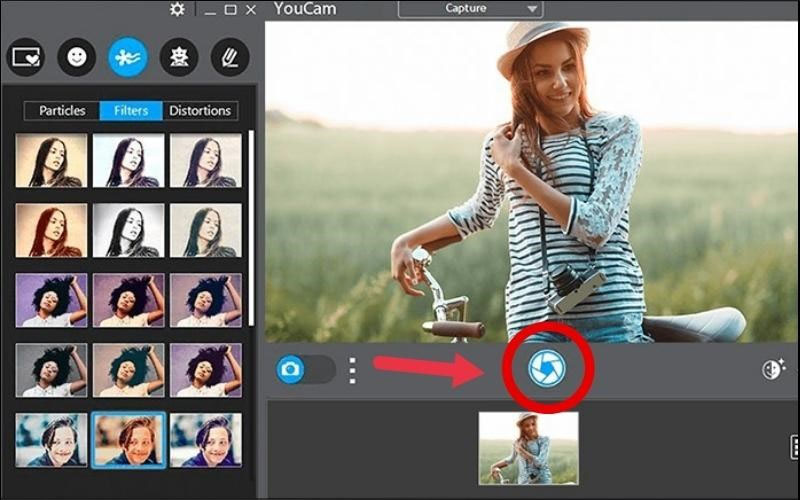The image size is (800, 500).
Task: Select the emoji face effects icon
Action: (x=76, y=57)
